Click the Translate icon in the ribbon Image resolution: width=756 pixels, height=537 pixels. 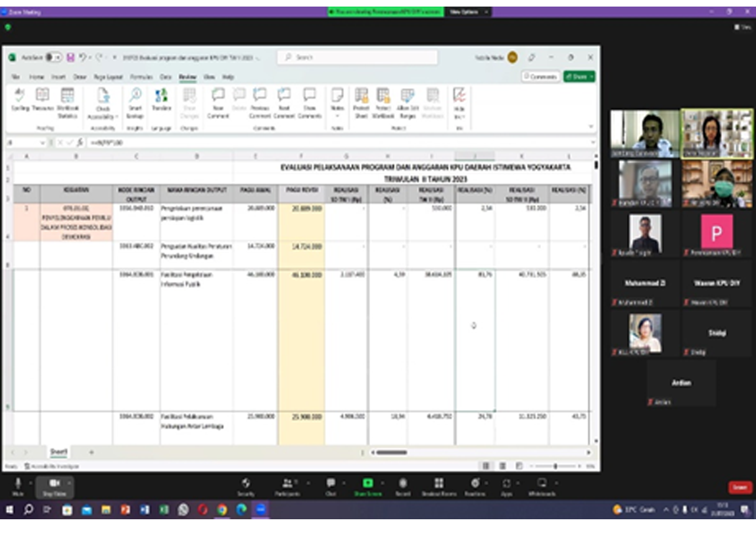(161, 96)
